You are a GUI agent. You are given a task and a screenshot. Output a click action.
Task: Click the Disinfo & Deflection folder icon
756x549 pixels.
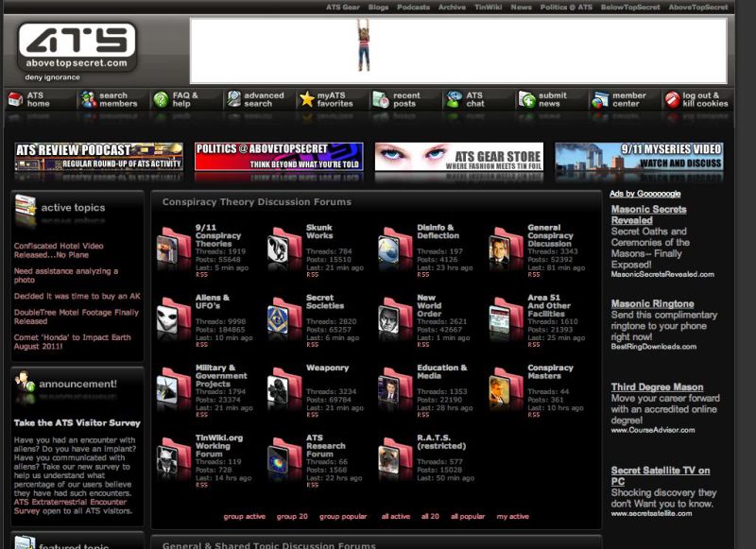pyautogui.click(x=395, y=246)
